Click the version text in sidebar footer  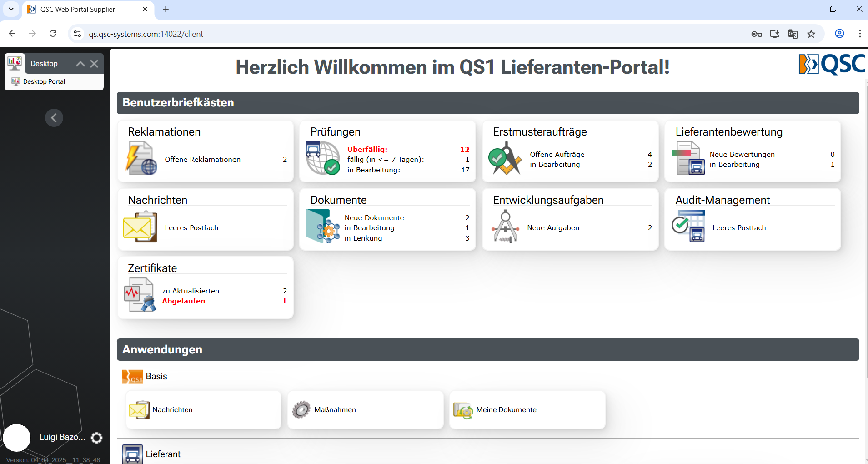click(53, 460)
